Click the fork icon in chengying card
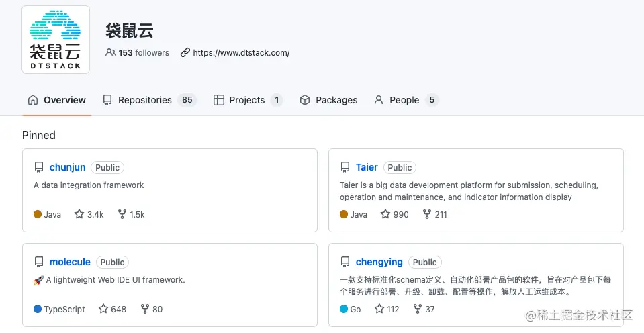Screen dimensions: 644x333 (418, 309)
